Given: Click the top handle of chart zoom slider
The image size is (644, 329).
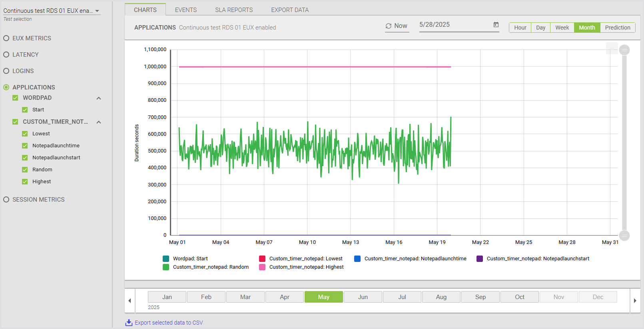Looking at the screenshot, I should pyautogui.click(x=624, y=50).
